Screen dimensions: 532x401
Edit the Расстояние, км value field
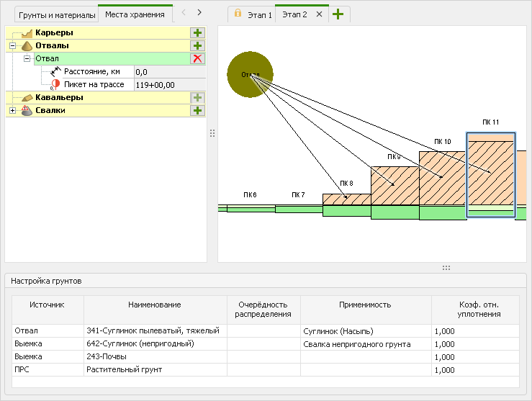[x=169, y=71]
